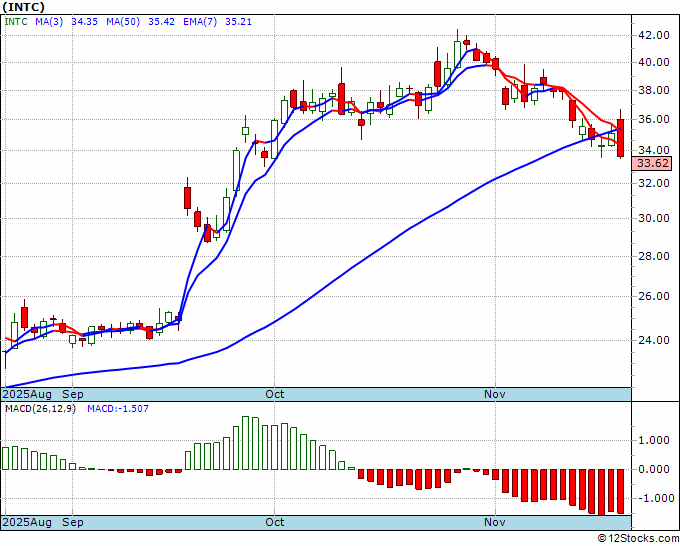Select the MA(3) legend label
680x546 pixels.
[x=49, y=22]
